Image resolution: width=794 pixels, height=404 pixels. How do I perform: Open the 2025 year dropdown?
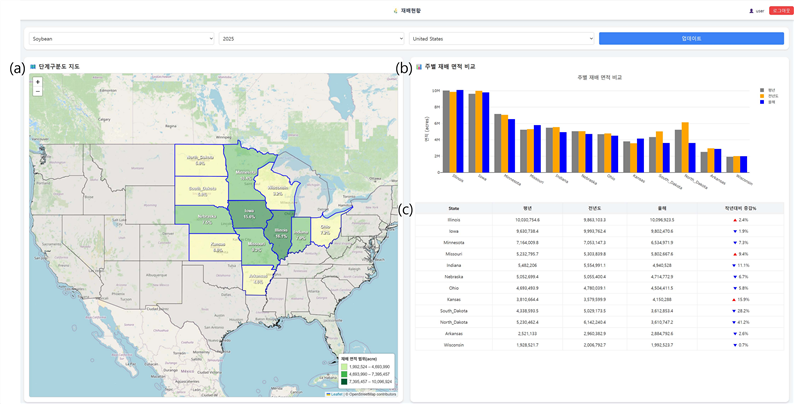pos(311,38)
